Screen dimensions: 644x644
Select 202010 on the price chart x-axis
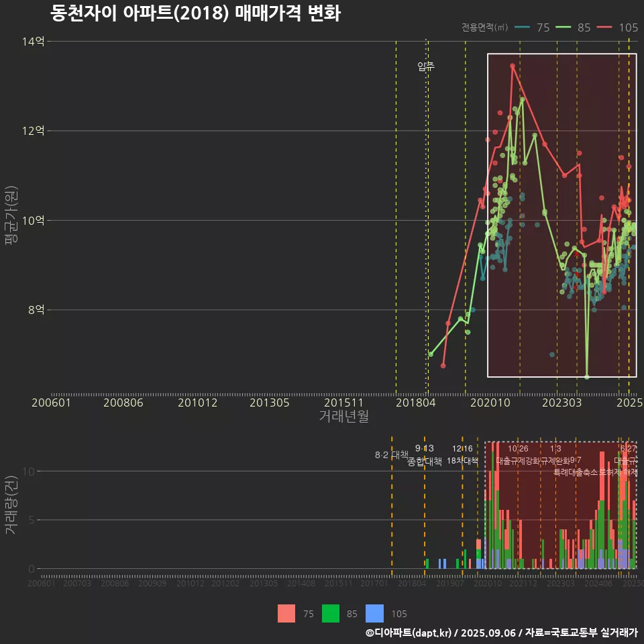pos(490,402)
